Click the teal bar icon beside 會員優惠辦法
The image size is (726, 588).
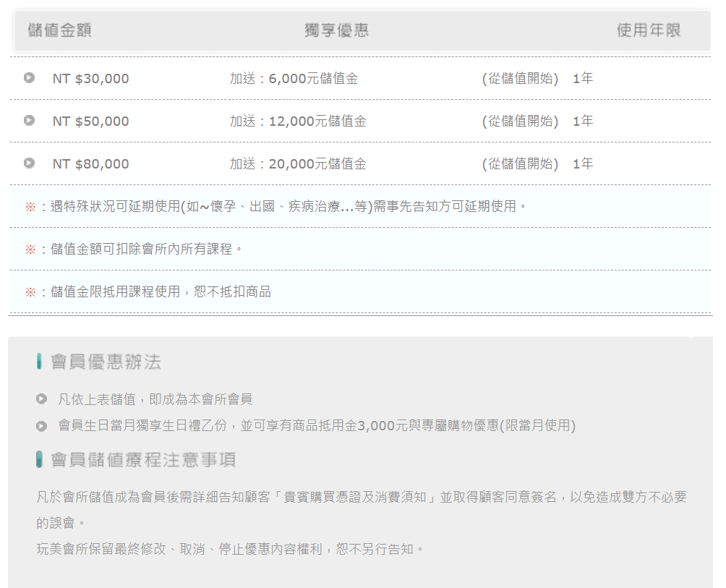(39, 362)
